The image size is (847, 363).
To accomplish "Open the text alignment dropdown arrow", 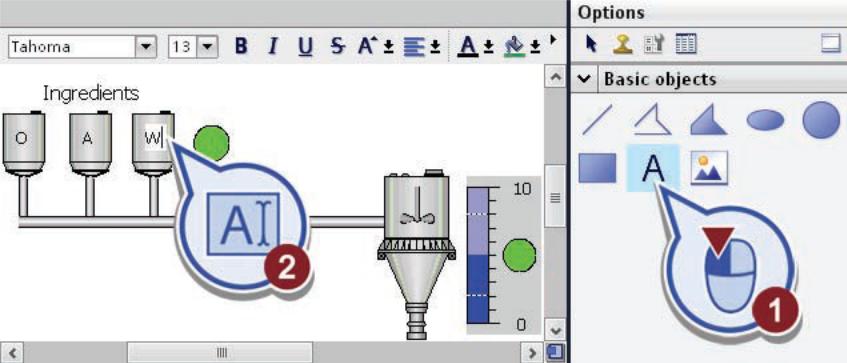I will (x=435, y=48).
